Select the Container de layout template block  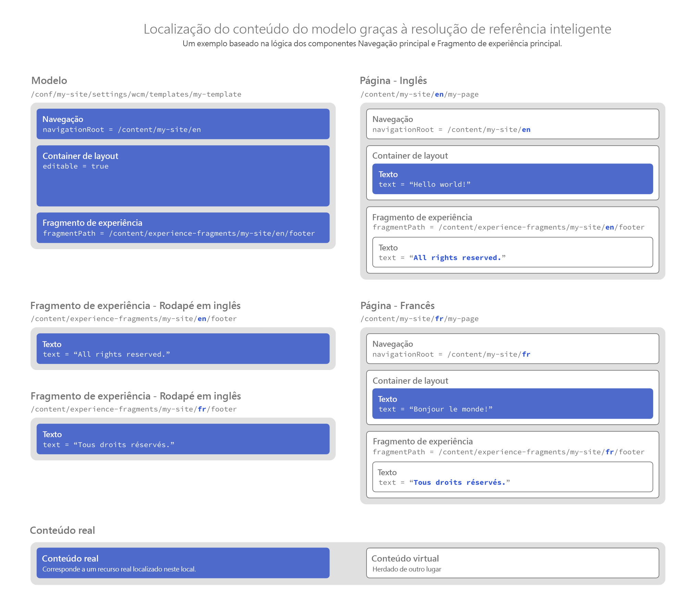coord(183,176)
